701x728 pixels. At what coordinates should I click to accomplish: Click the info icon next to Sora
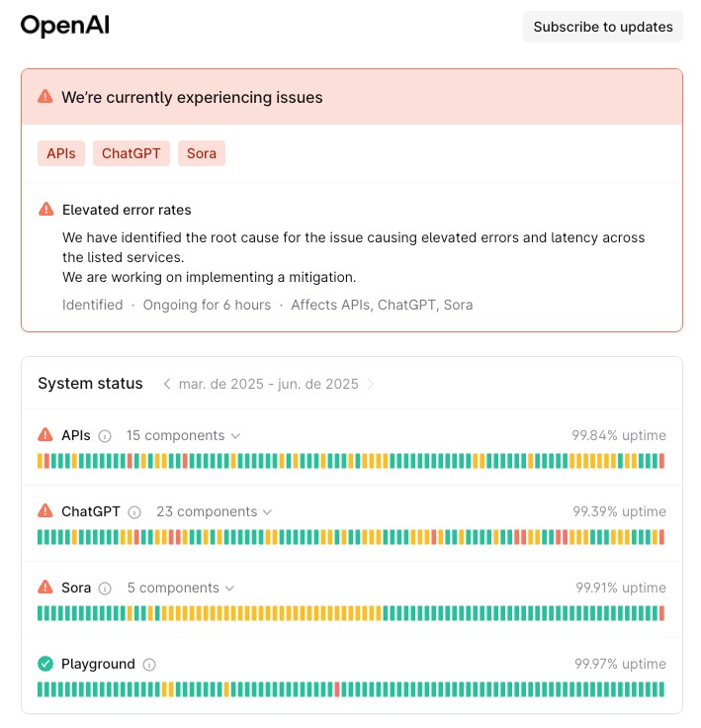click(x=105, y=589)
